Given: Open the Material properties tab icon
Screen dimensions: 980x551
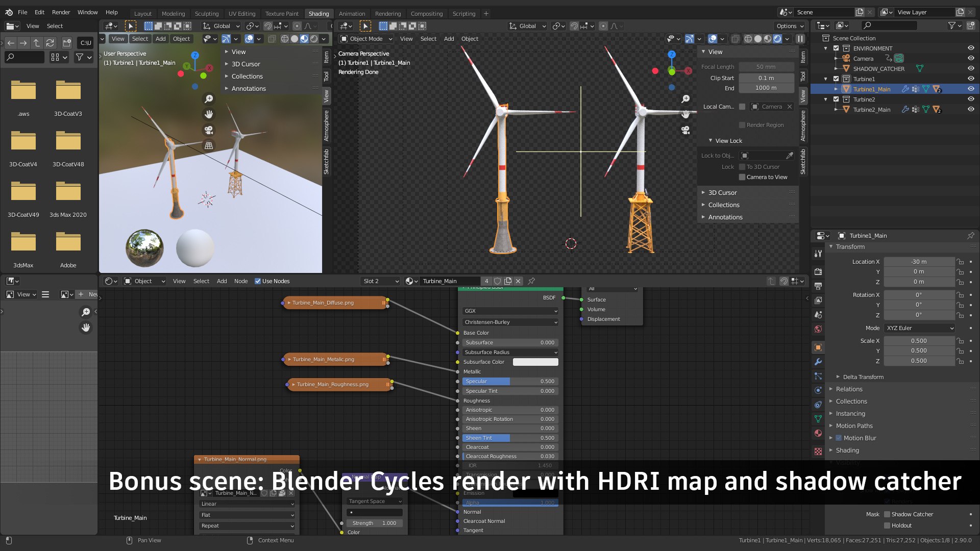Looking at the screenshot, I should tap(818, 433).
